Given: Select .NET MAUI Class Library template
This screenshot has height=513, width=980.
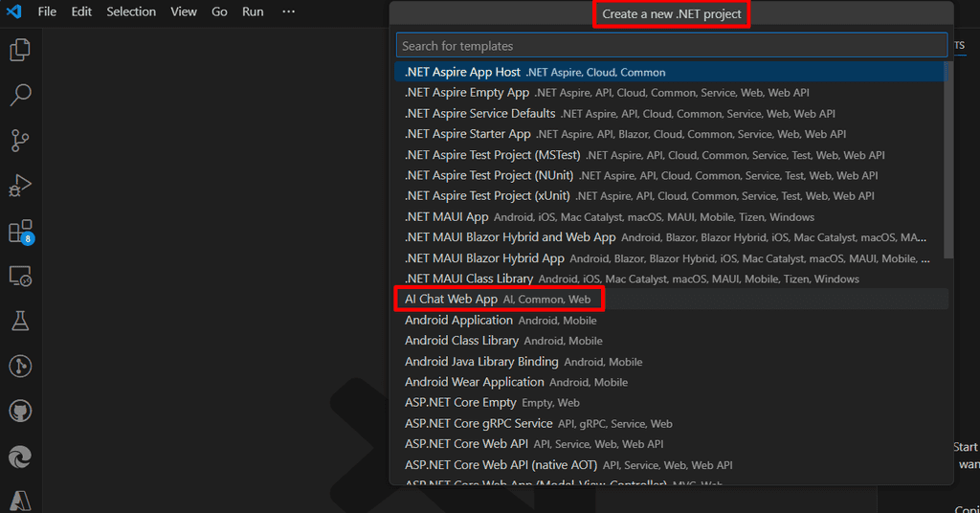Looking at the screenshot, I should (671, 279).
